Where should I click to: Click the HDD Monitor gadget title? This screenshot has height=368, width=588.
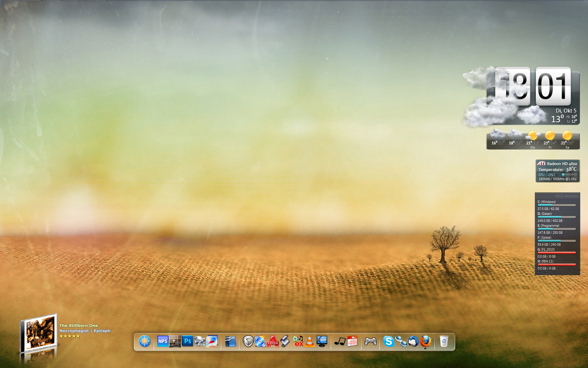(x=566, y=196)
